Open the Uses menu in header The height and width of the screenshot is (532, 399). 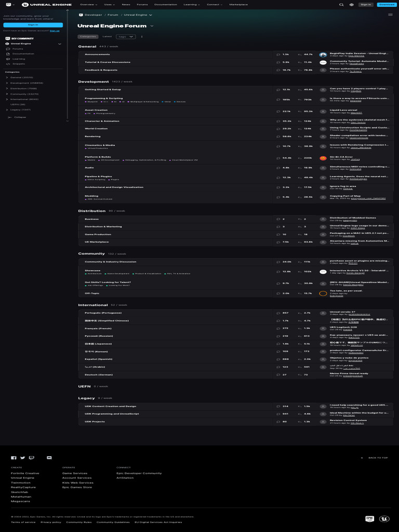click(109, 5)
